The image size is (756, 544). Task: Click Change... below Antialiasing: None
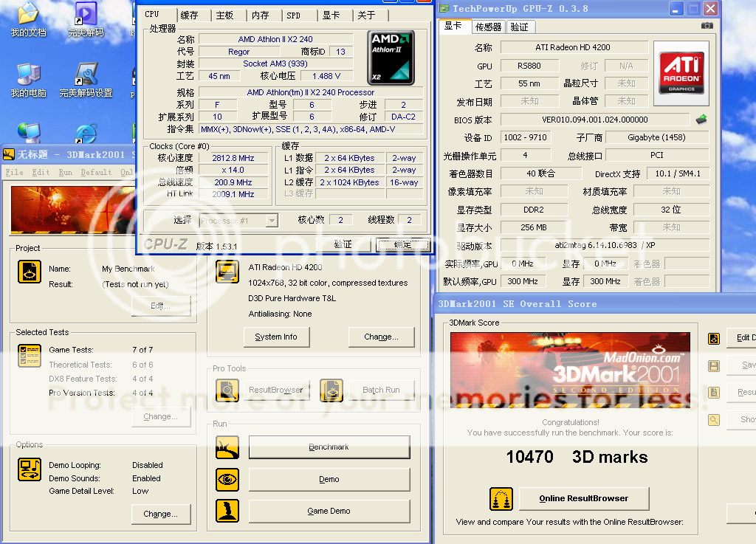pos(382,337)
